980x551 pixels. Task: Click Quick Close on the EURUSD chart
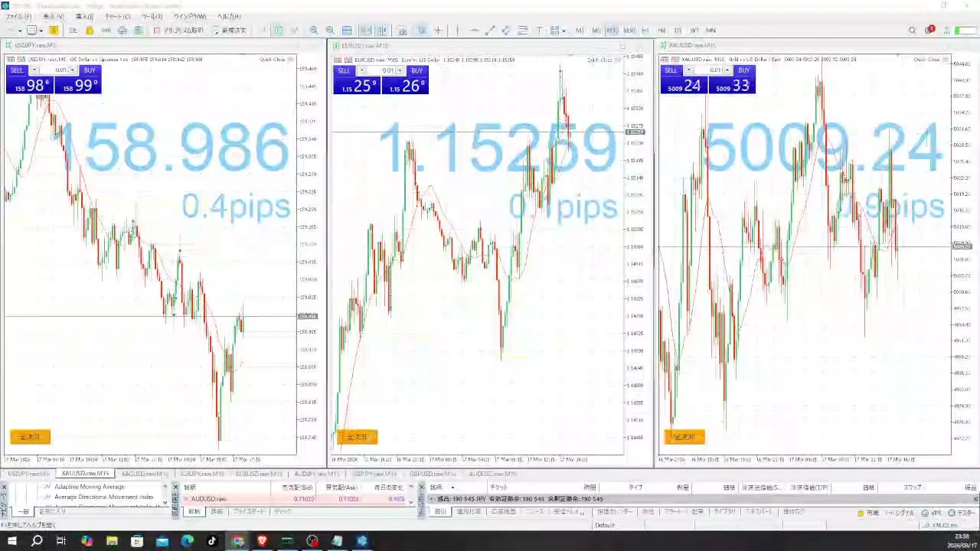click(600, 60)
